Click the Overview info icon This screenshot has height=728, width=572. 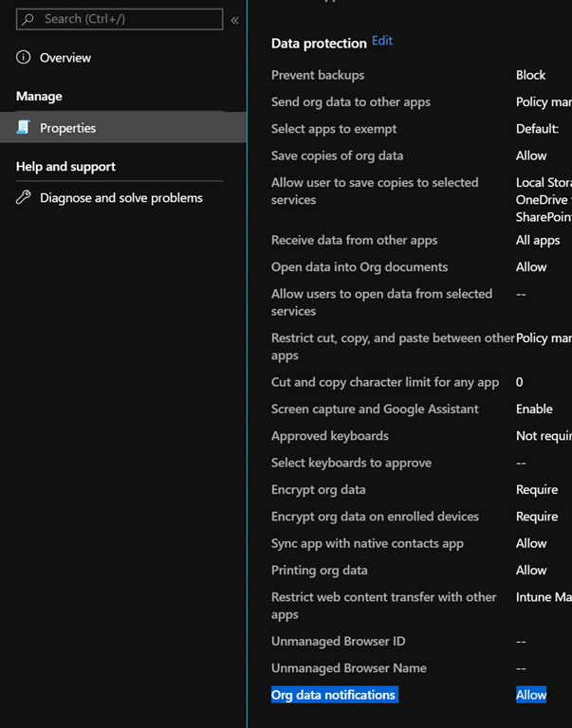point(24,58)
